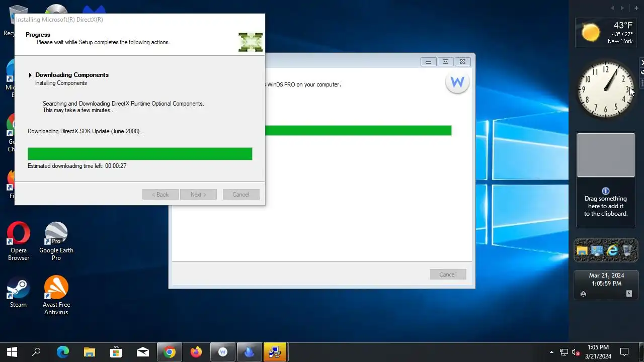The width and height of the screenshot is (644, 362).
Task: Click the DirectX download progress bar
Action: (x=140, y=154)
